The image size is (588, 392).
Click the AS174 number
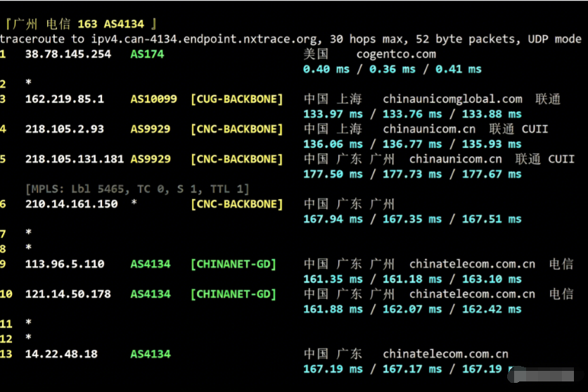[147, 53]
